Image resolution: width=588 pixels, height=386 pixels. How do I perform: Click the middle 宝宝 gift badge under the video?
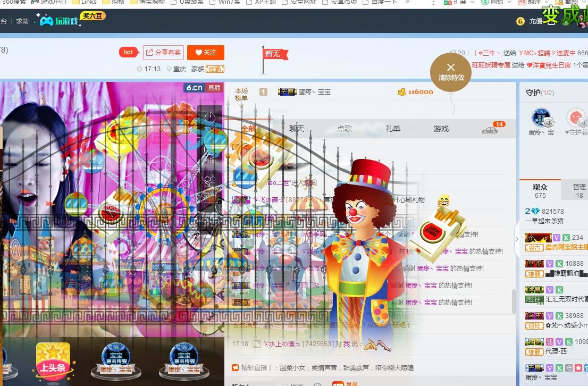click(x=116, y=360)
